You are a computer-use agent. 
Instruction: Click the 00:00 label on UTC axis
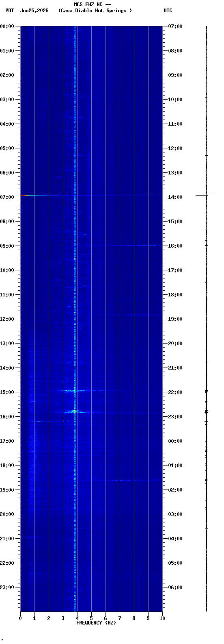pyautogui.click(x=175, y=441)
